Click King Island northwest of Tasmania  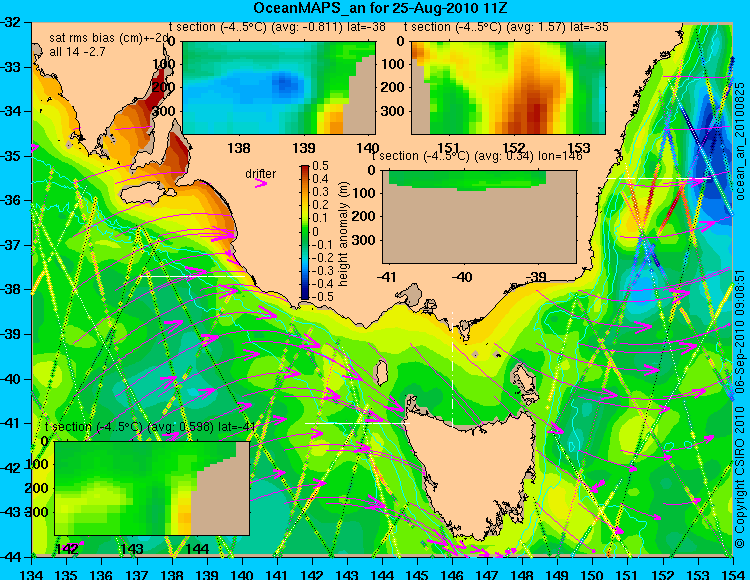(381, 372)
